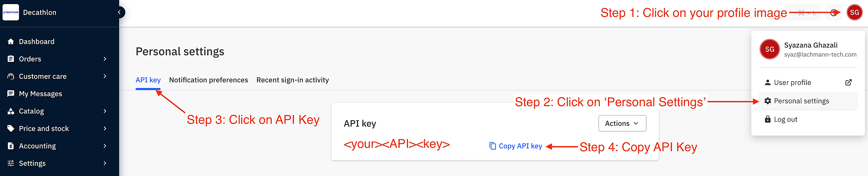Collapse the sidebar with the arrow button
Viewport: 868px width, 176px height.
coord(119,13)
